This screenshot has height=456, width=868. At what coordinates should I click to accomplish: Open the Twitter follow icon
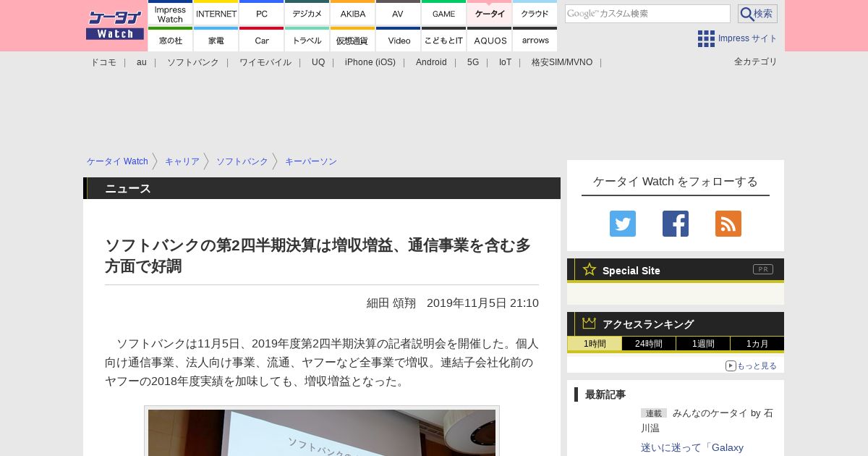click(x=623, y=224)
